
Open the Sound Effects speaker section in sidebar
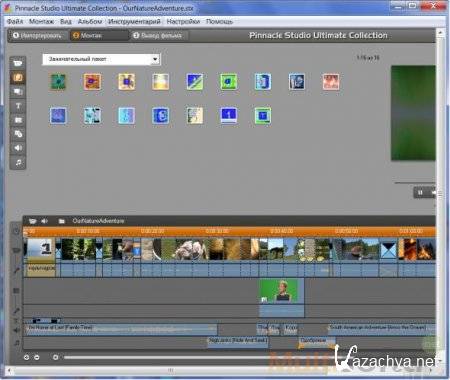point(18,148)
